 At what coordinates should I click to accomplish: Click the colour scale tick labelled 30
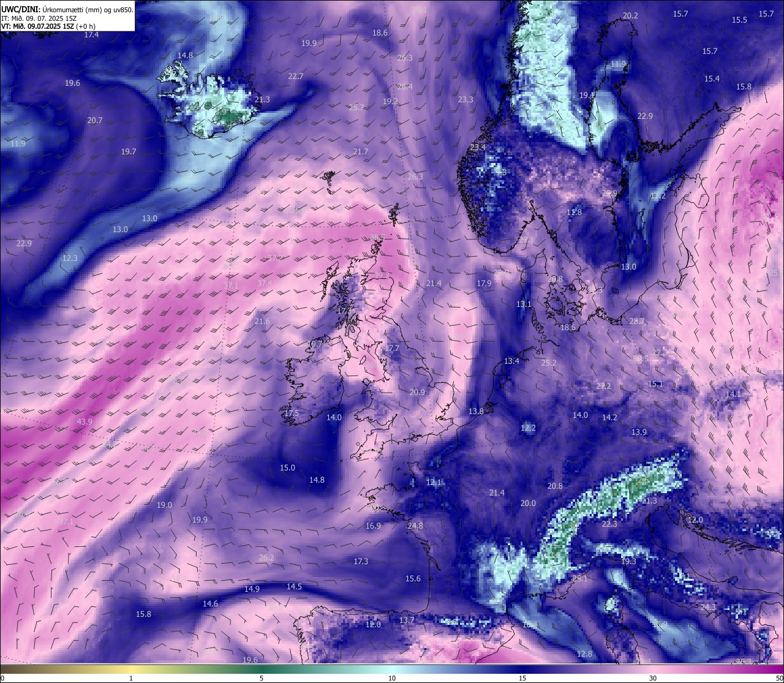[x=653, y=678]
